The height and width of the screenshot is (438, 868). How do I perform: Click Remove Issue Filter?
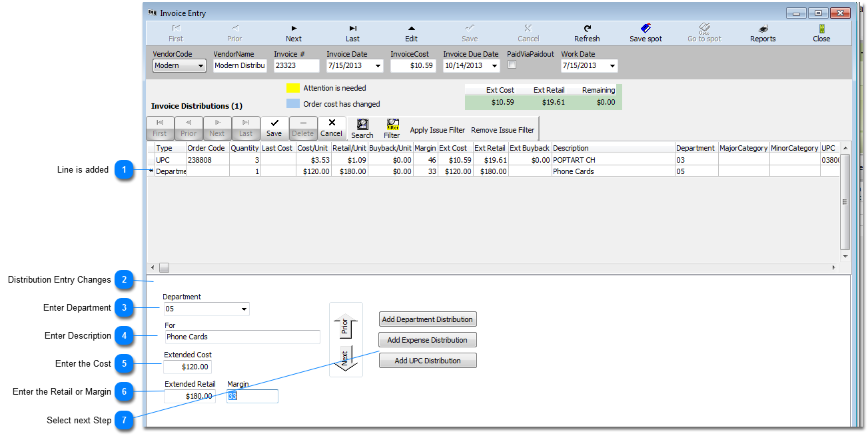[x=502, y=130]
